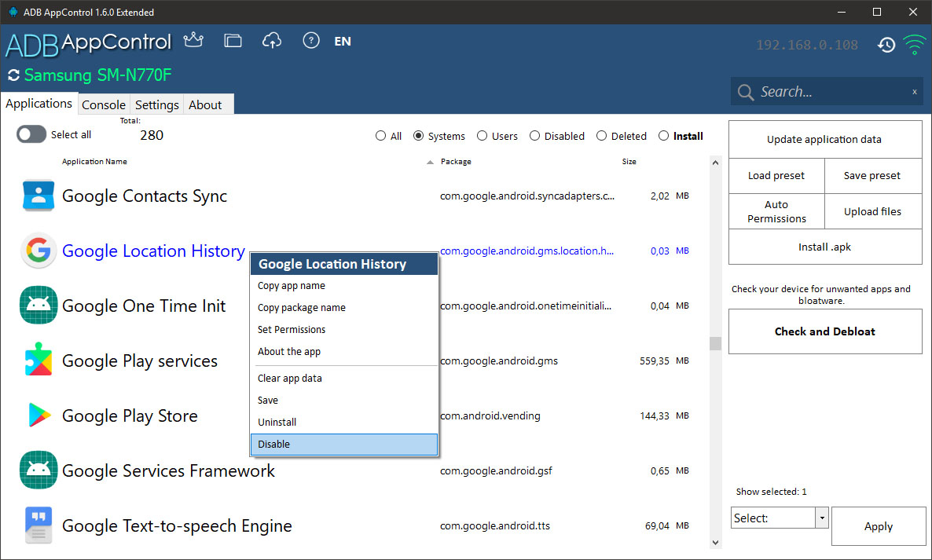
Task: Click the cloud upload icon
Action: pyautogui.click(x=272, y=41)
